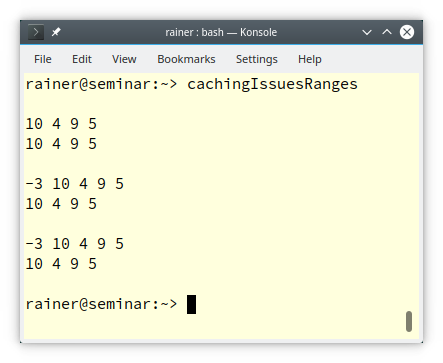Click the last output line above bottom prompt

(61, 264)
